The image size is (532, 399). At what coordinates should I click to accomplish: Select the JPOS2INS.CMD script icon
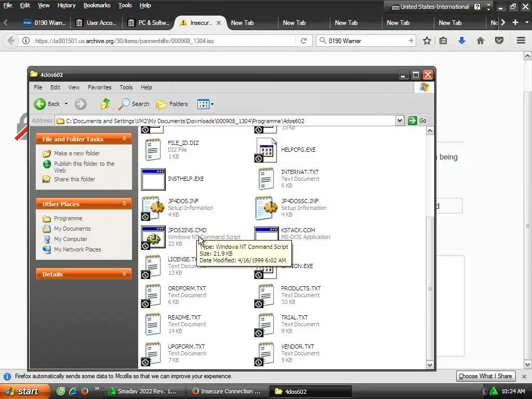153,237
